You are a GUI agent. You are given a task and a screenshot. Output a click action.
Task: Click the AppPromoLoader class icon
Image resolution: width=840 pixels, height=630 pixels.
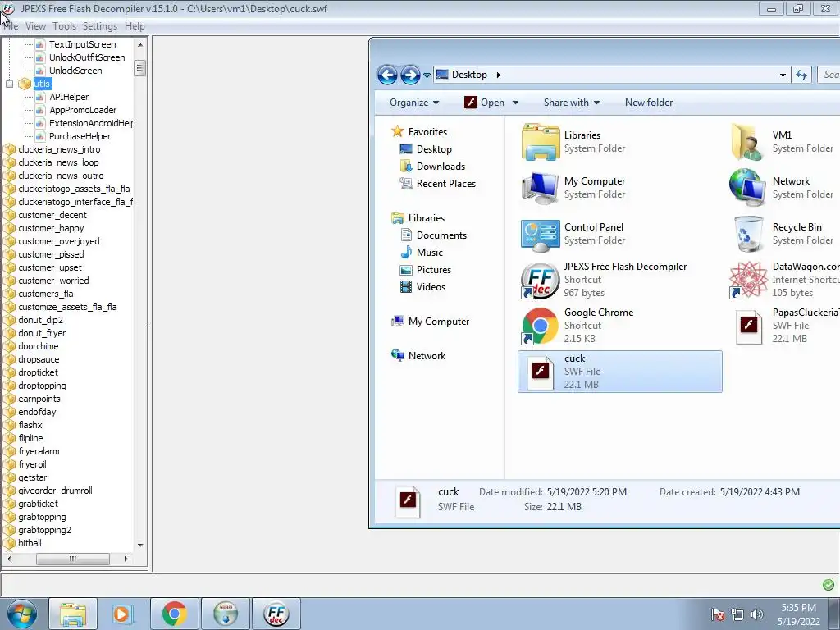point(40,110)
